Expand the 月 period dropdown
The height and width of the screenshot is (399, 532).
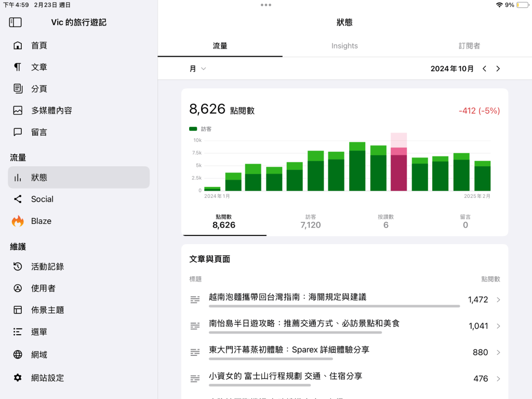tap(197, 69)
